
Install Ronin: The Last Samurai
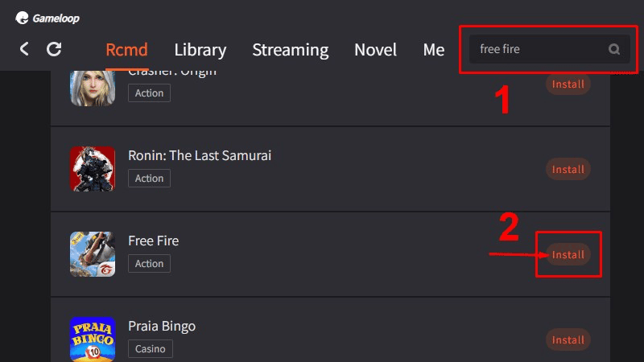coord(568,169)
